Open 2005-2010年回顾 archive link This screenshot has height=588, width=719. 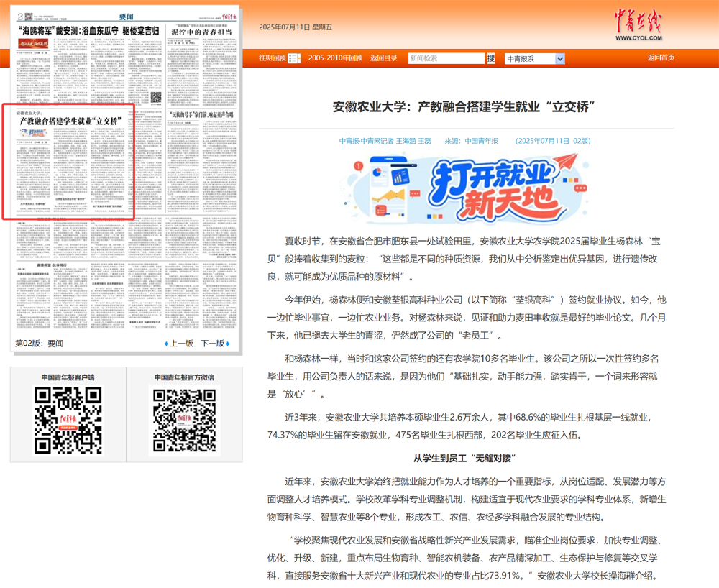(335, 58)
